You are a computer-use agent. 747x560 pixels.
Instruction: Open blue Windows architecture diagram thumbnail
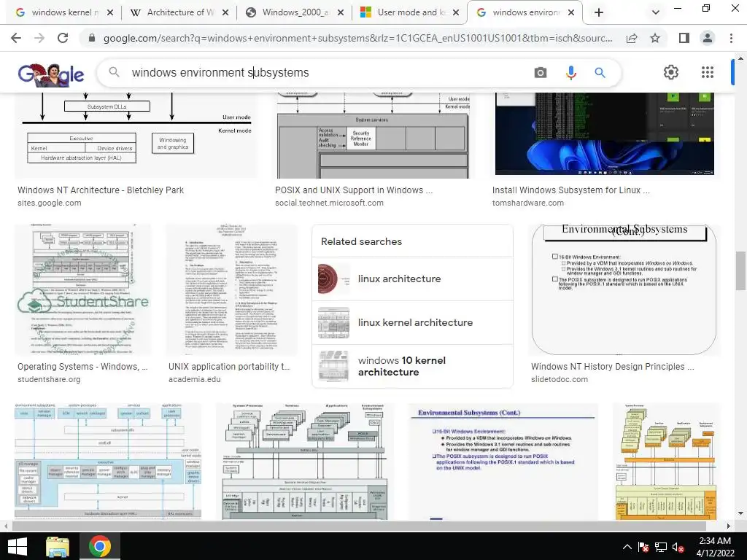[108, 462]
